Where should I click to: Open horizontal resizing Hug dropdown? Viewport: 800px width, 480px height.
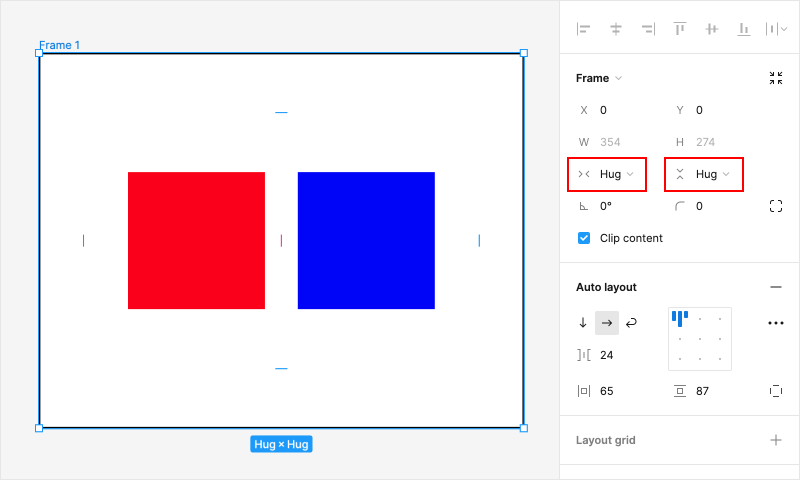[607, 174]
